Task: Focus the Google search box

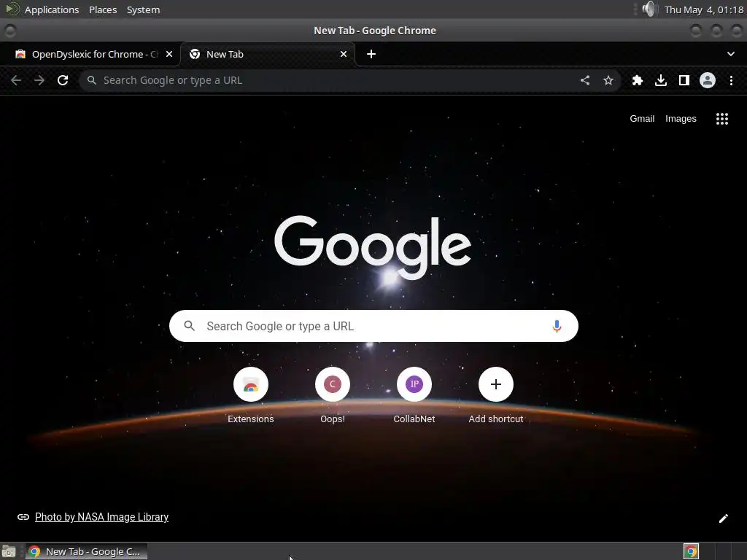Action: tap(373, 326)
